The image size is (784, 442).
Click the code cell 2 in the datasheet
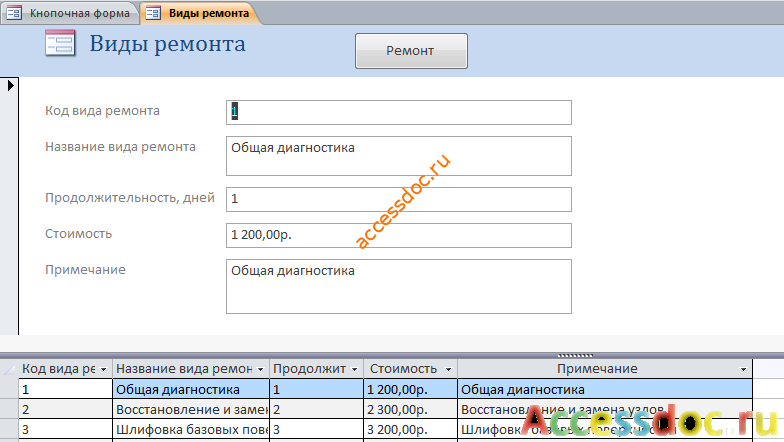66,409
